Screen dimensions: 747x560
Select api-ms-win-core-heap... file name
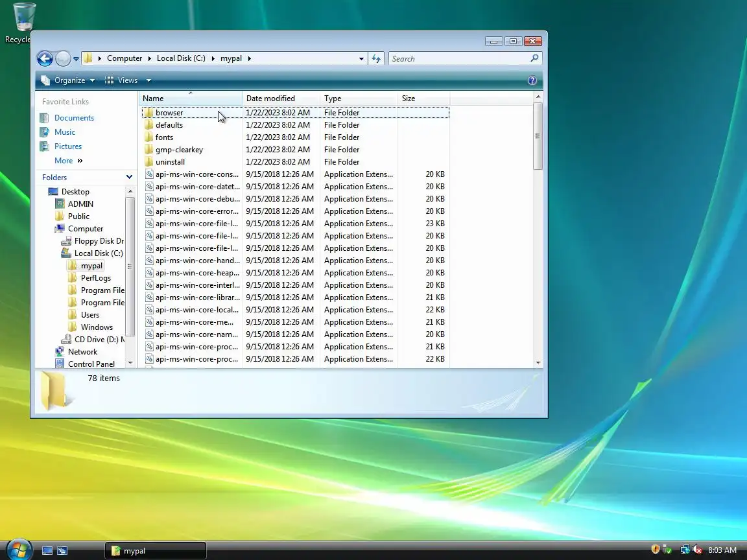point(197,273)
